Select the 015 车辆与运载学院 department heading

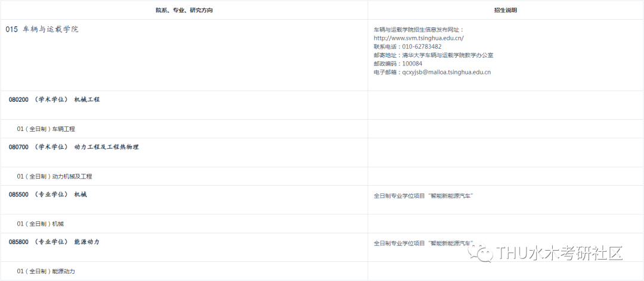tap(42, 29)
